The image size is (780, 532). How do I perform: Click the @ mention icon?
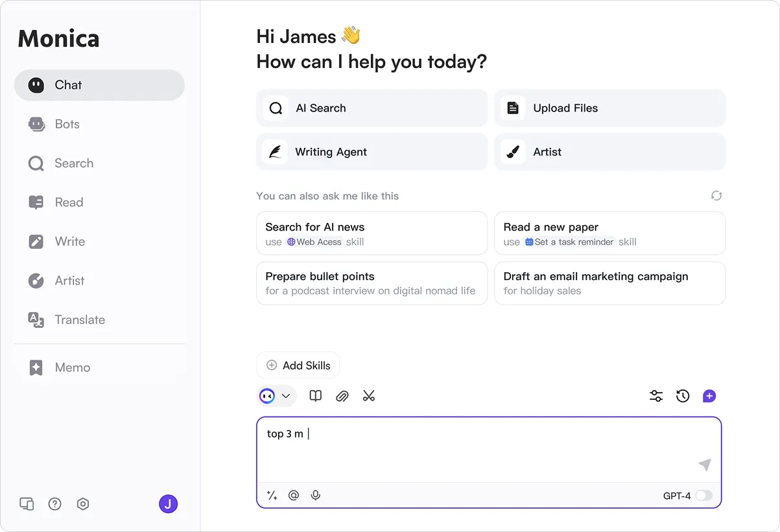pos(294,496)
